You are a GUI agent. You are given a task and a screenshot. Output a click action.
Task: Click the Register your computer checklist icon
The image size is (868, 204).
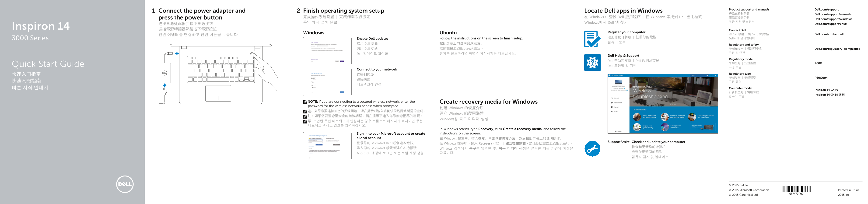tap(592, 39)
